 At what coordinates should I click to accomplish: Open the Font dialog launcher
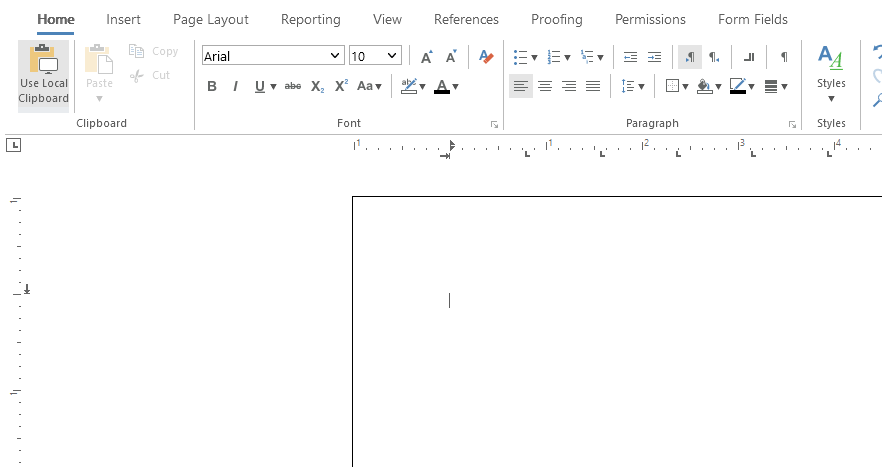[494, 124]
